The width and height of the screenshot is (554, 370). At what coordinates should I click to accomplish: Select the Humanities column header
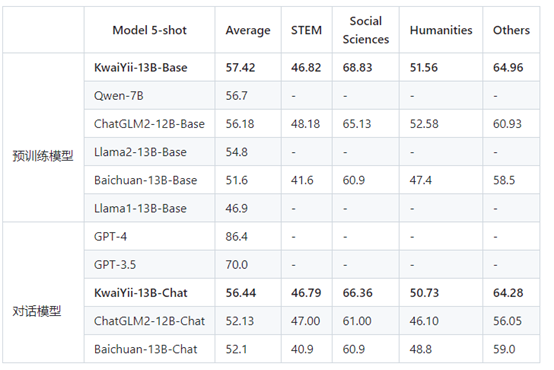tap(441, 30)
